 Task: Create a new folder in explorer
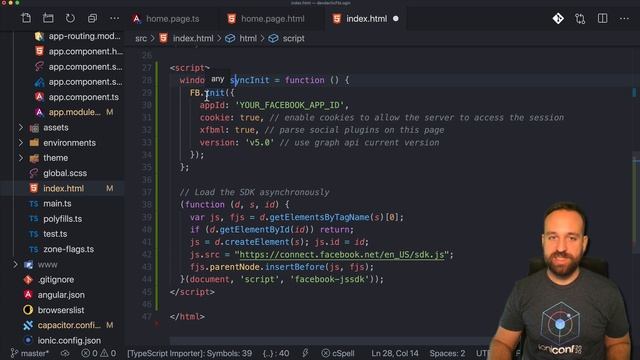[x=48, y=18]
